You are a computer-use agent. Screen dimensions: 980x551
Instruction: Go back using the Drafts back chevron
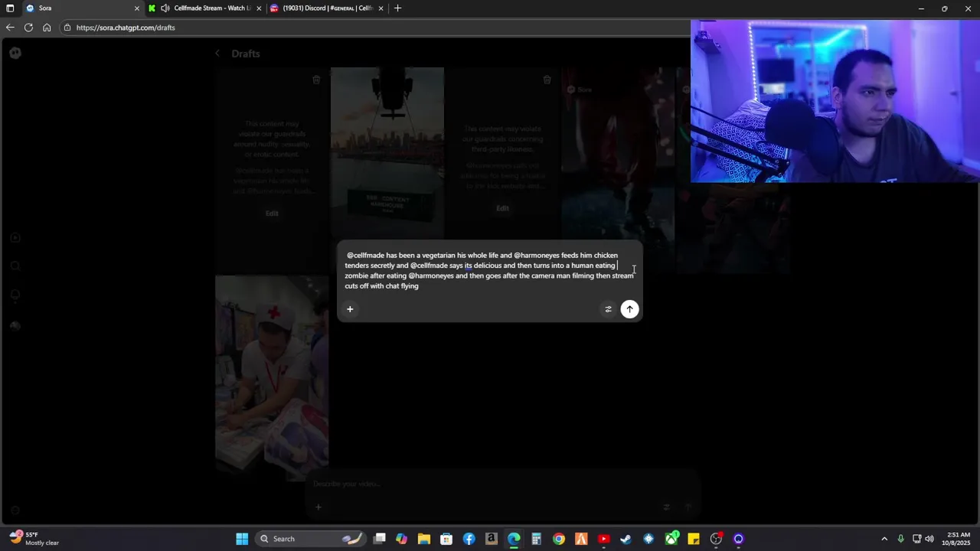coord(217,54)
